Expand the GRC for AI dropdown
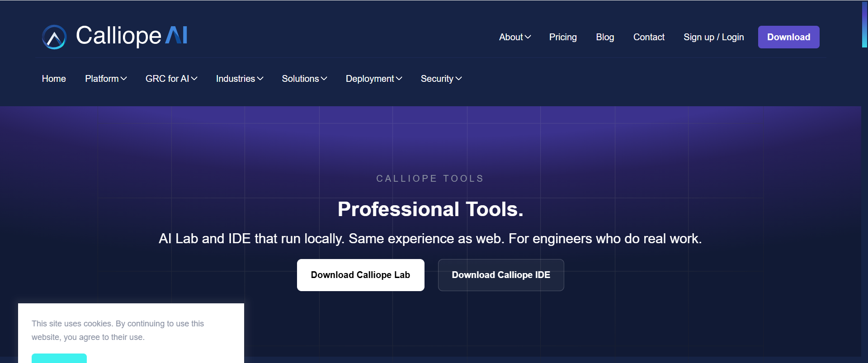The image size is (868, 363). [x=171, y=79]
